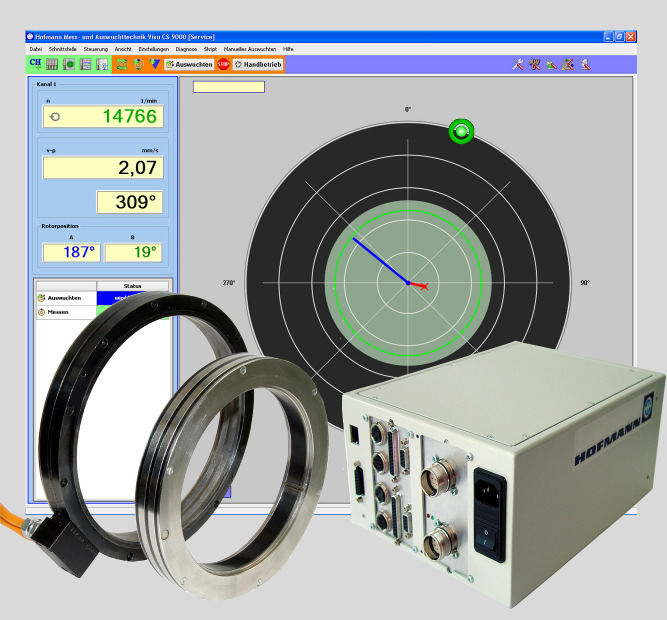Open the Skript menu
Viewport: 667px width, 620px height.
pos(210,49)
